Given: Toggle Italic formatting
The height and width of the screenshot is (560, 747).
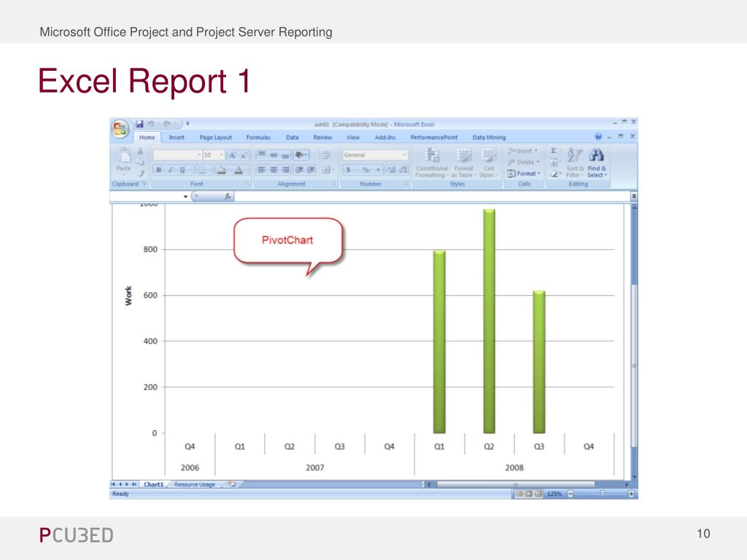Looking at the screenshot, I should coord(171,170).
